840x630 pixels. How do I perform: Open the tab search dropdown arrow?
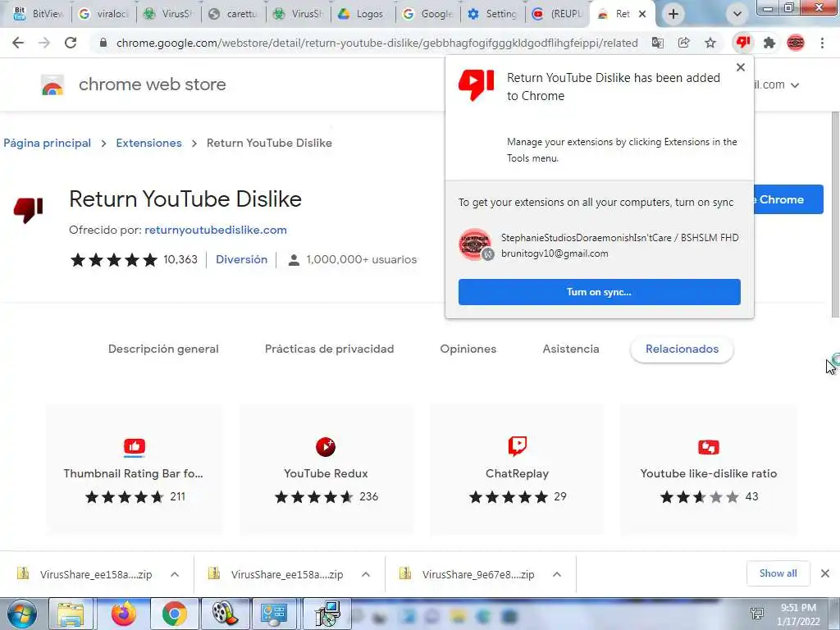tap(737, 14)
